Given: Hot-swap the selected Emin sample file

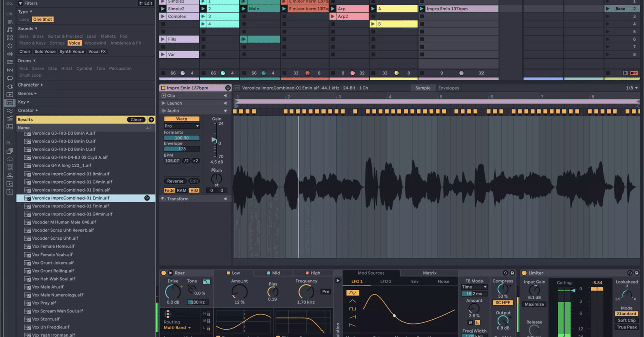Looking at the screenshot, I should click(x=147, y=198).
